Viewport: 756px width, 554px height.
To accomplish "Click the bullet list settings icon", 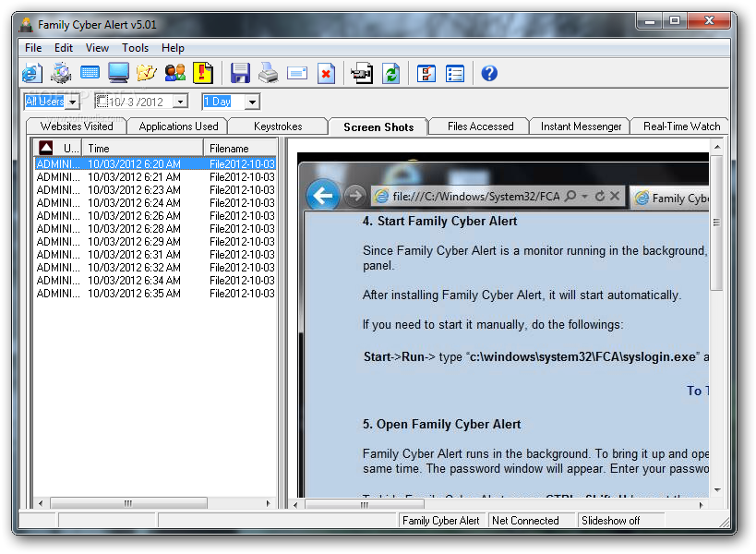I will click(x=455, y=74).
